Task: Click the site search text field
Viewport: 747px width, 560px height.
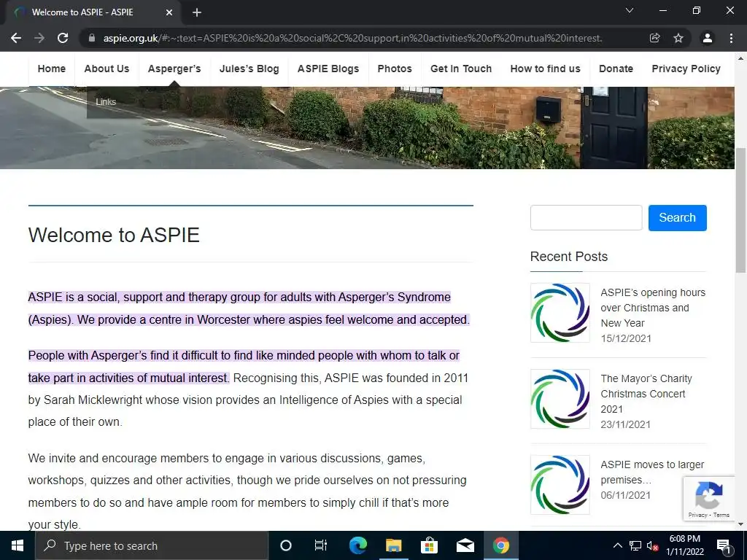Action: (x=586, y=217)
